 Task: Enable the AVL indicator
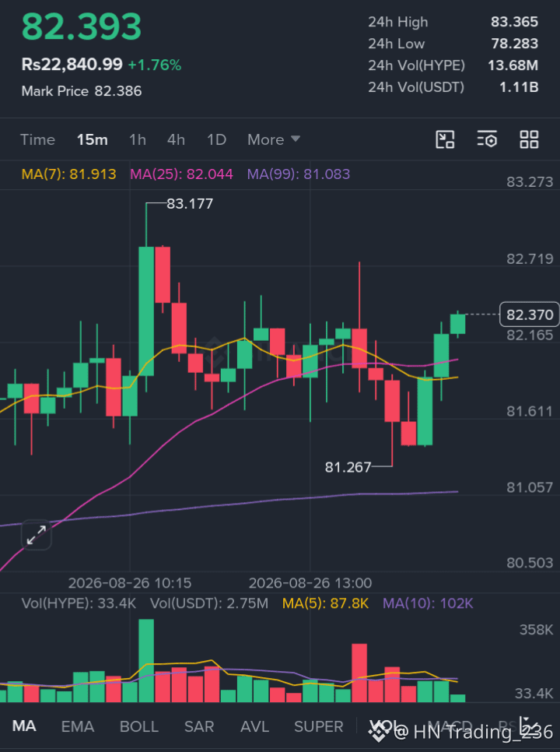[x=254, y=726]
